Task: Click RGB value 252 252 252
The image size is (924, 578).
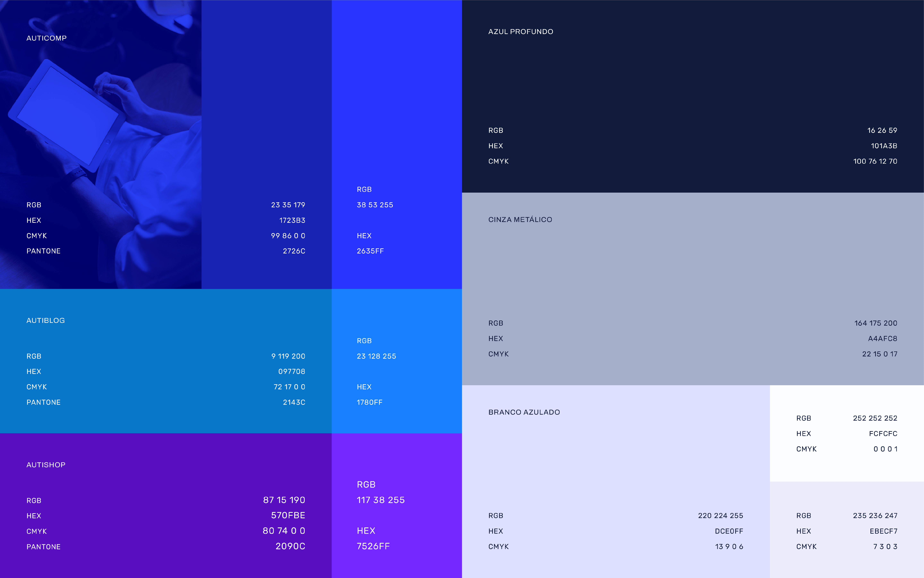Action: 875,418
